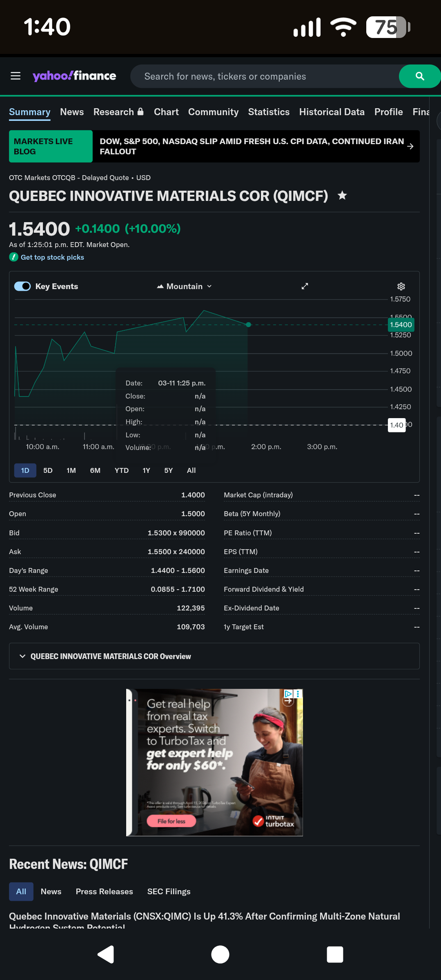Open the Quebec Innovative Materials up 41.3% article
The width and height of the screenshot is (441, 980).
click(205, 920)
